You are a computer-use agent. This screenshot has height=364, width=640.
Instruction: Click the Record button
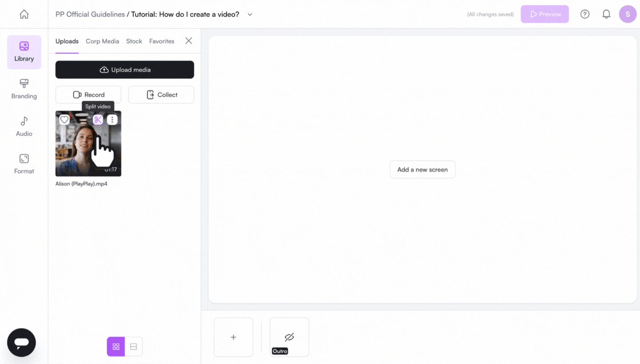(x=88, y=95)
